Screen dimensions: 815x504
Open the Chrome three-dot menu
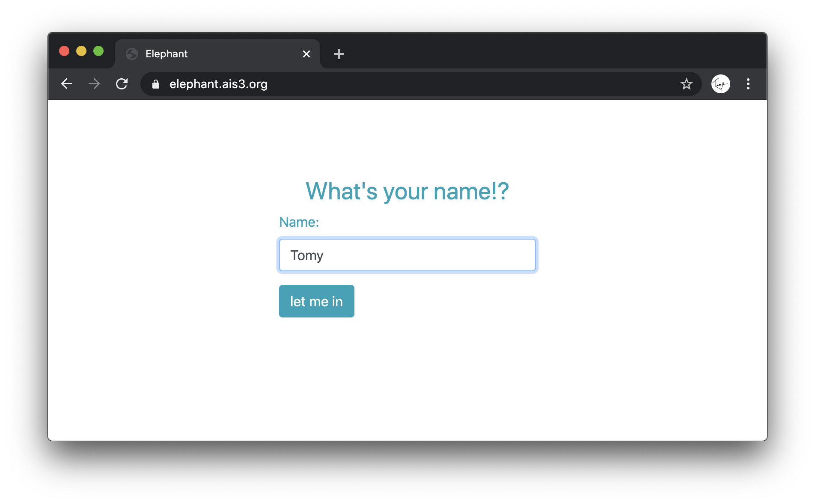tap(748, 84)
